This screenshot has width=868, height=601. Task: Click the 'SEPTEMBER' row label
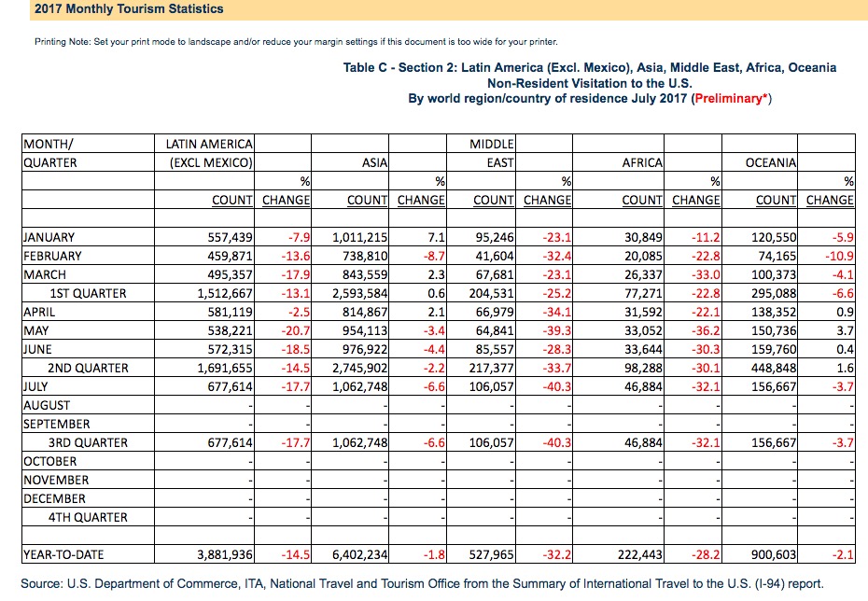pos(56,425)
